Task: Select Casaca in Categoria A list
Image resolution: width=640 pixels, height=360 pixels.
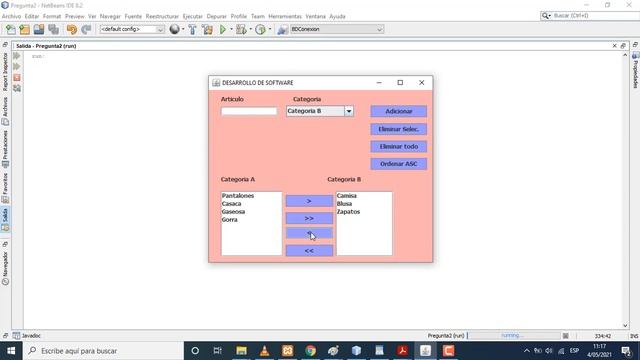Action: 251,204
